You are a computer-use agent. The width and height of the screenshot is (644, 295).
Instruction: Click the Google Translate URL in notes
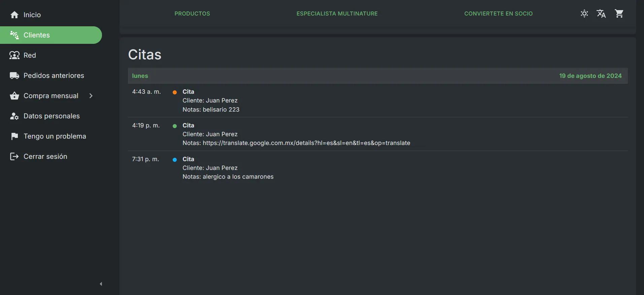click(306, 143)
